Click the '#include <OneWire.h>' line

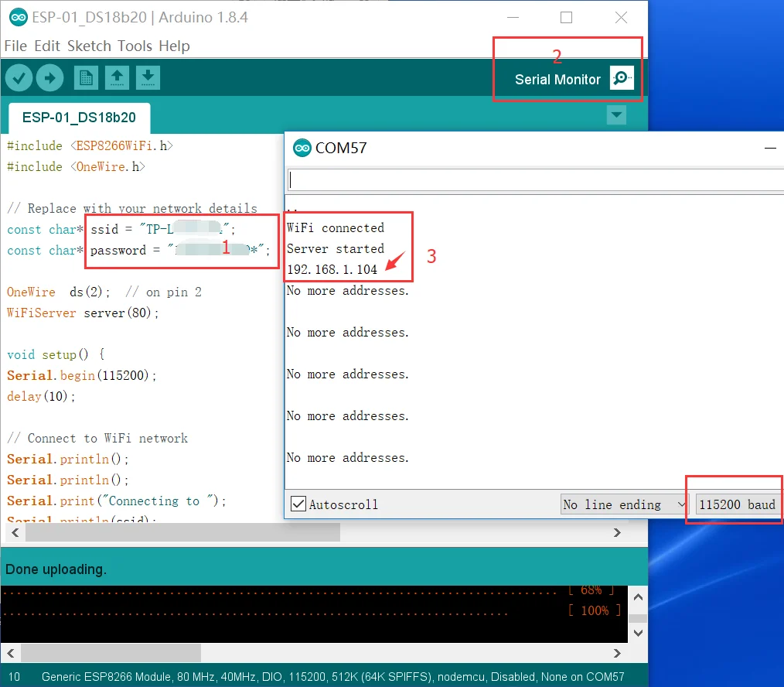(76, 166)
